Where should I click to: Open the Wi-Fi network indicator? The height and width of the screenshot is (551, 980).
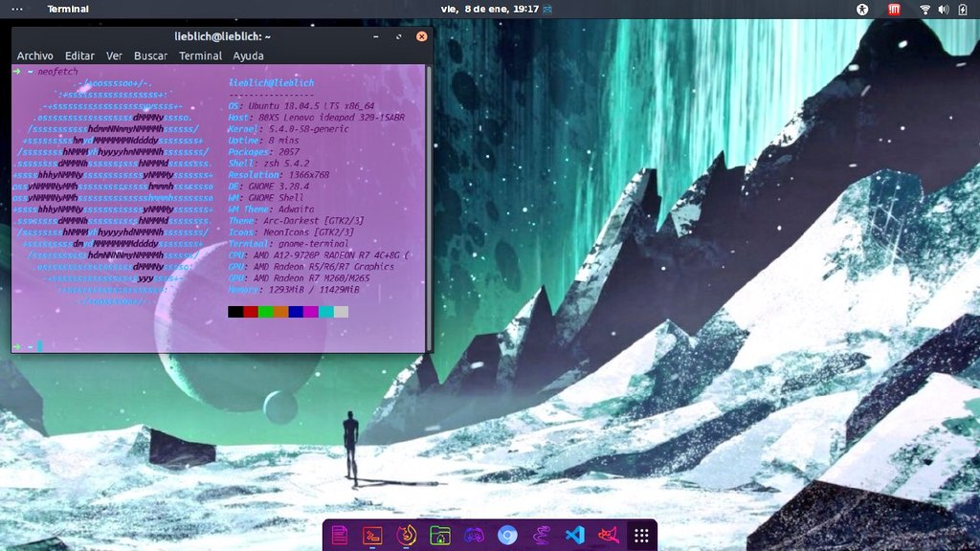(924, 10)
